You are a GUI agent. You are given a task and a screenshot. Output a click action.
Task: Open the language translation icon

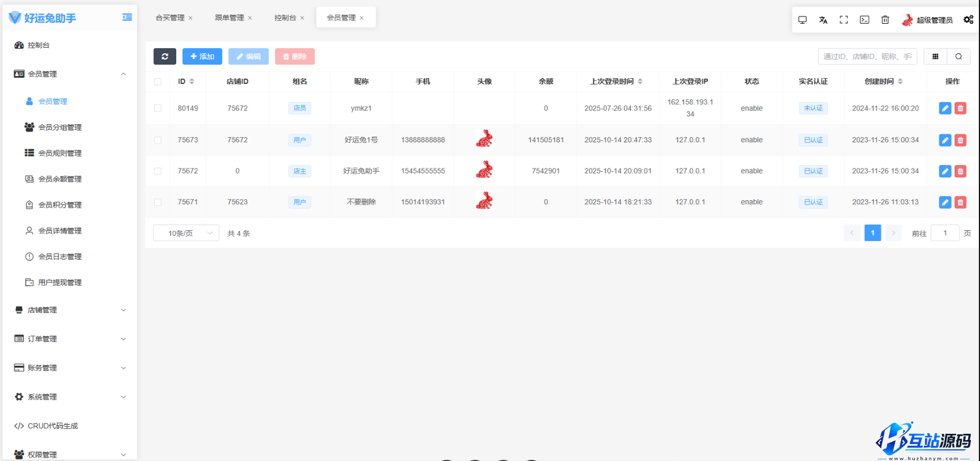click(x=823, y=20)
